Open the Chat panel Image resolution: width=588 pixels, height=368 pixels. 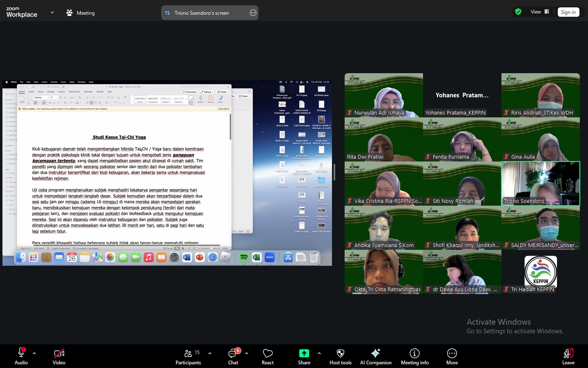[x=233, y=356]
